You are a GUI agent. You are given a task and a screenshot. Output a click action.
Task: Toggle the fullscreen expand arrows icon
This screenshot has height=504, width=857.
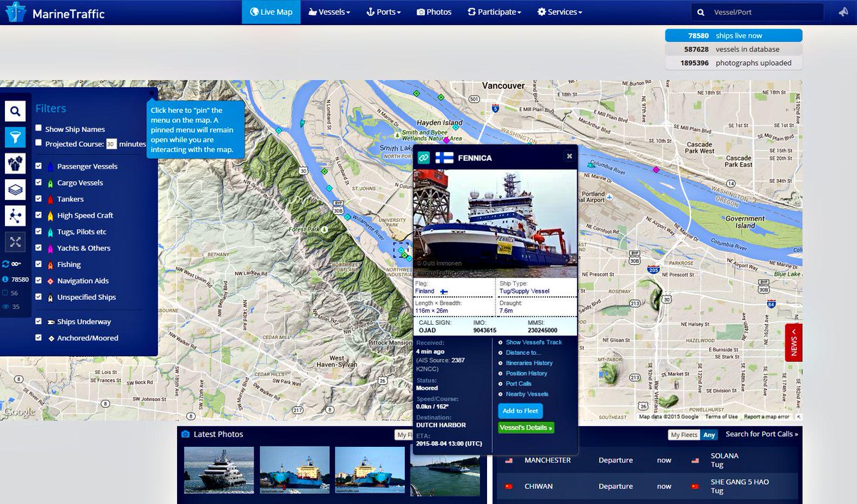click(x=16, y=242)
